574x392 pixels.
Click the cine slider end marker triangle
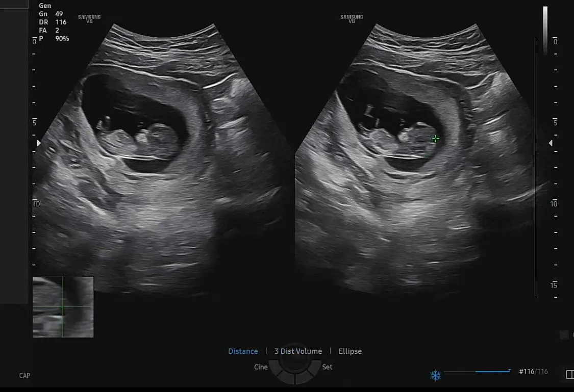(x=509, y=371)
